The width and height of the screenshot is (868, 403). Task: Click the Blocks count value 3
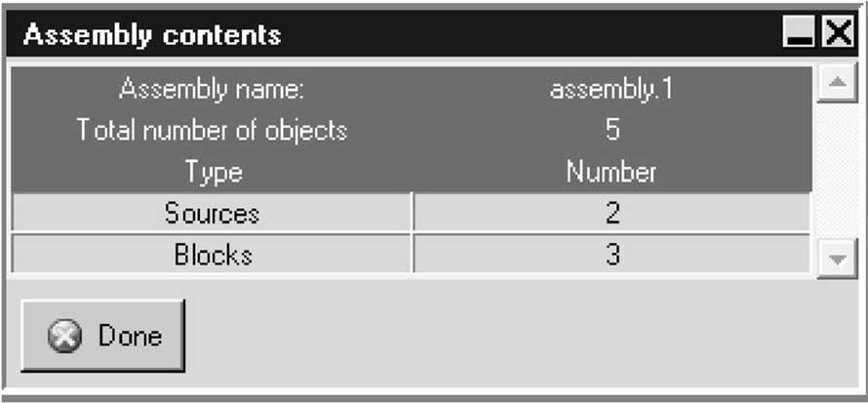coord(612,256)
